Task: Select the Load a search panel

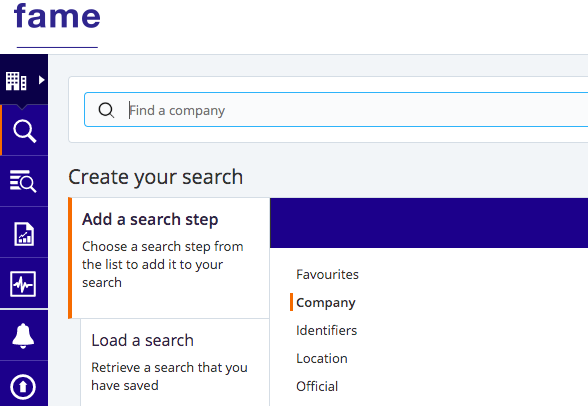Action: click(x=175, y=362)
